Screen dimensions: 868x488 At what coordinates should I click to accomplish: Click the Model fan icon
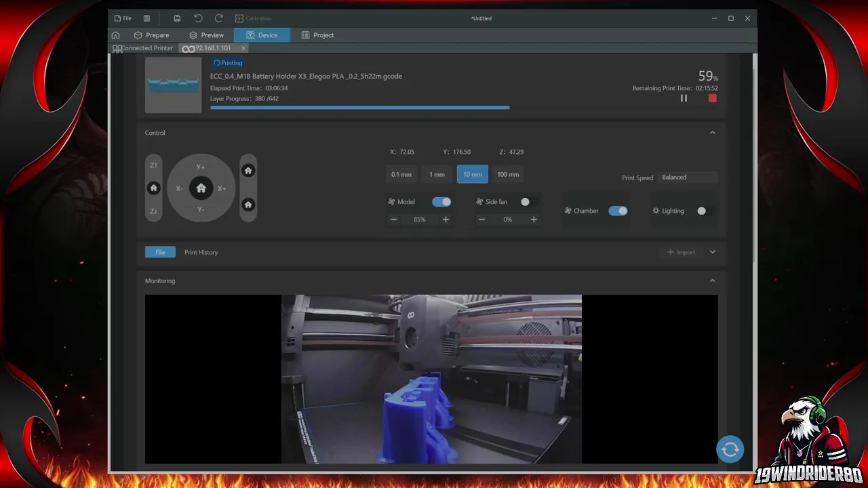point(391,202)
